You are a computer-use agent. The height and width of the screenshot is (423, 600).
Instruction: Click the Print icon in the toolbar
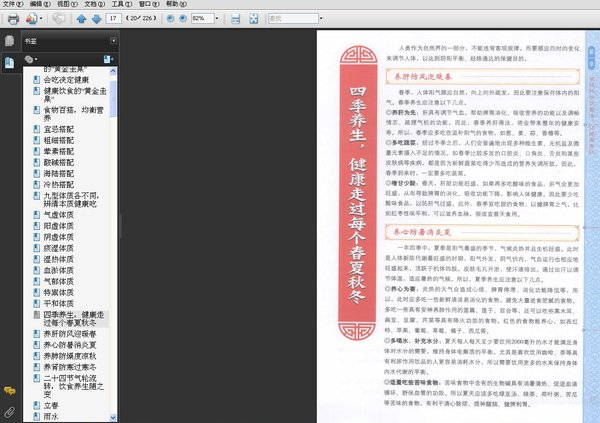pyautogui.click(x=13, y=18)
